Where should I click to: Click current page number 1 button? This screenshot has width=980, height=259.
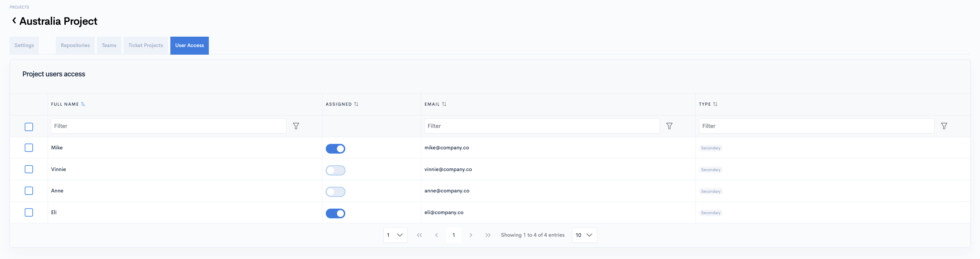(x=453, y=235)
